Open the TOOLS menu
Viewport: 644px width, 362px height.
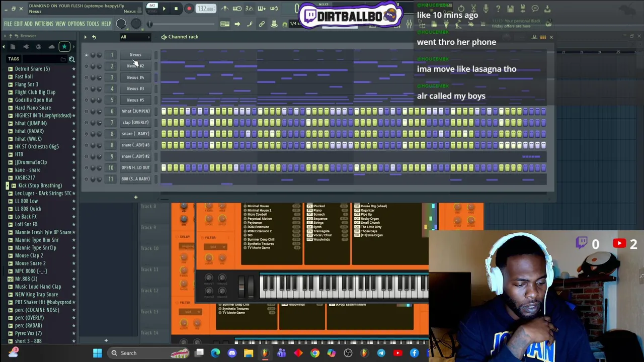tap(93, 24)
